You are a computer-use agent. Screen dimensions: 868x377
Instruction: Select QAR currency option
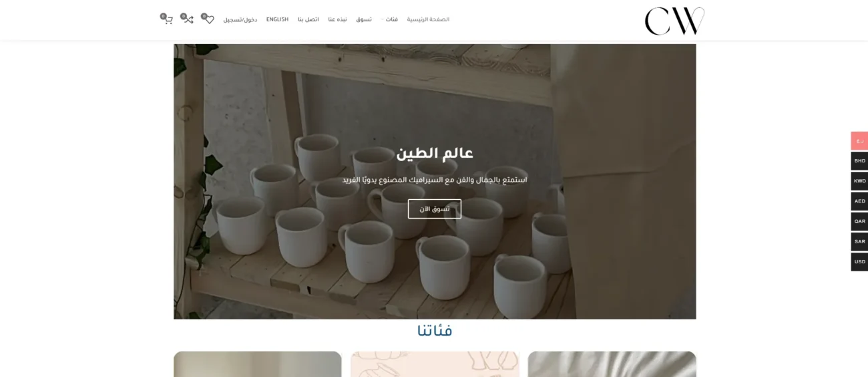(859, 221)
